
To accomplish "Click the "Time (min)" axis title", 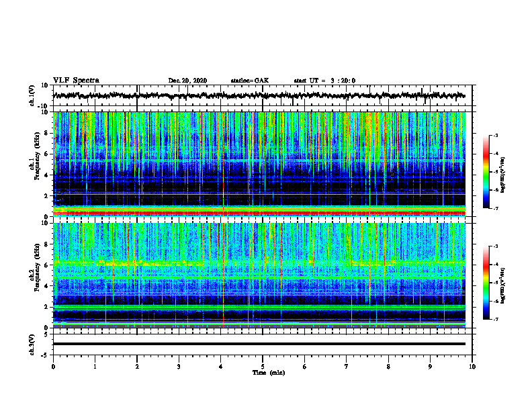I will click(x=269, y=373).
